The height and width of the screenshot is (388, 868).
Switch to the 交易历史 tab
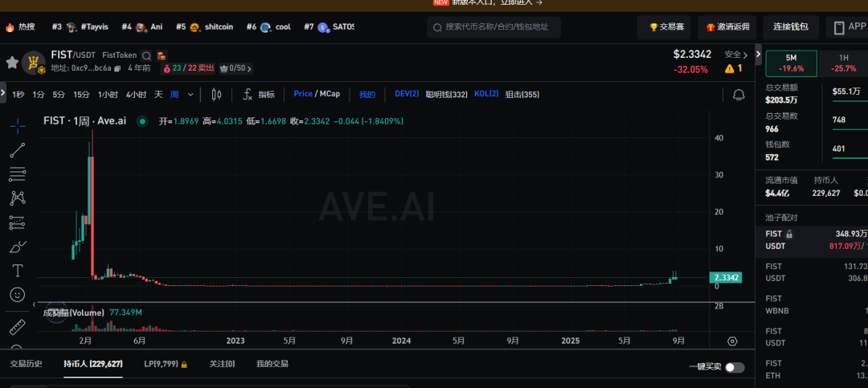tap(27, 364)
